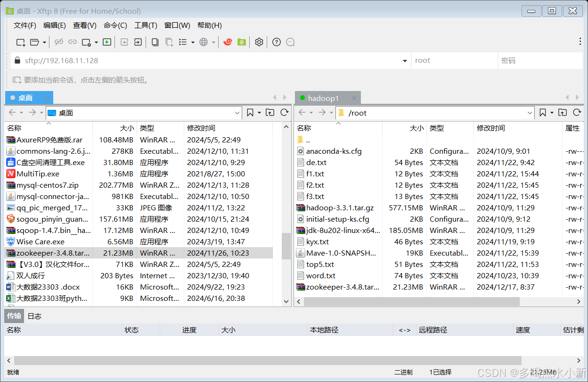The image size is (588, 382).
Task: Click the transfer-left arrow toolbar icon
Action: point(124,42)
